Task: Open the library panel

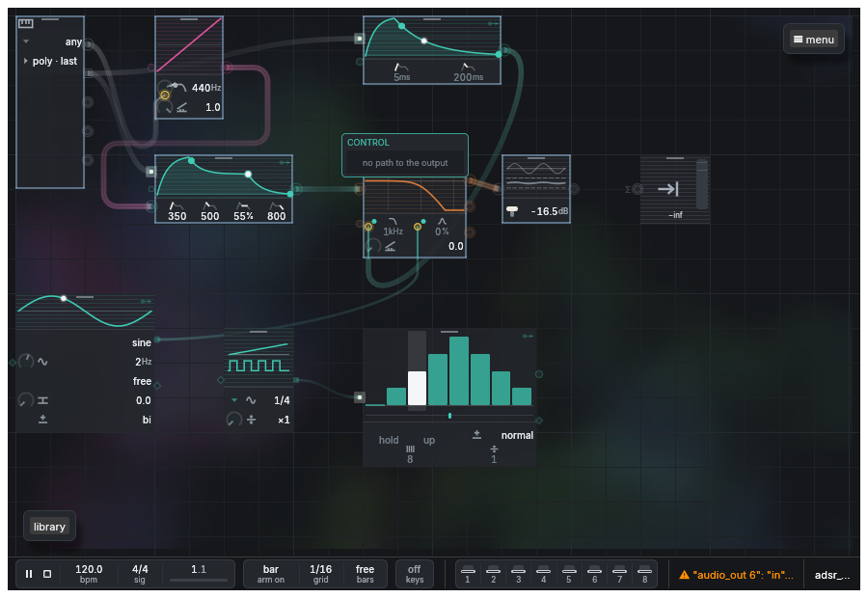Action: pyautogui.click(x=49, y=527)
